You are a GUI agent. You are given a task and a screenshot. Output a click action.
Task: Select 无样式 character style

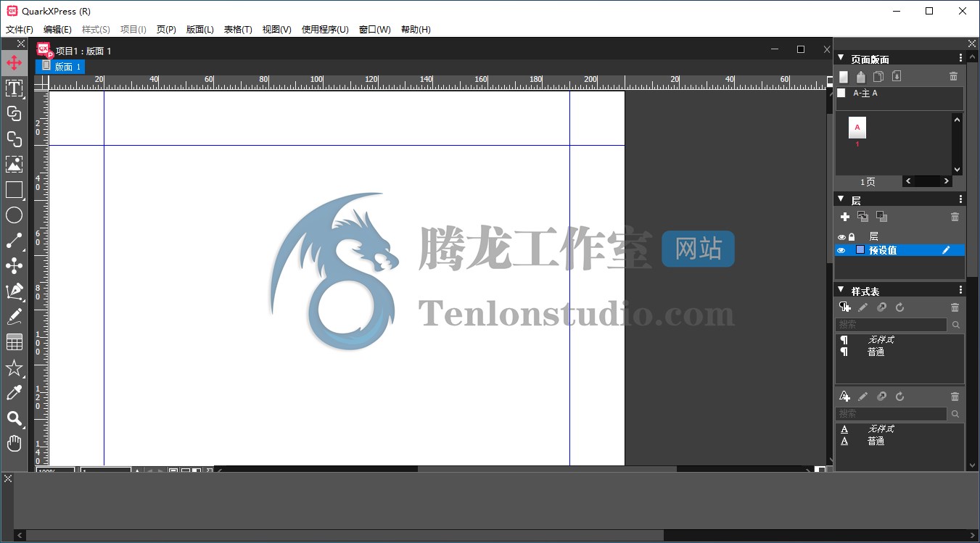(x=881, y=428)
